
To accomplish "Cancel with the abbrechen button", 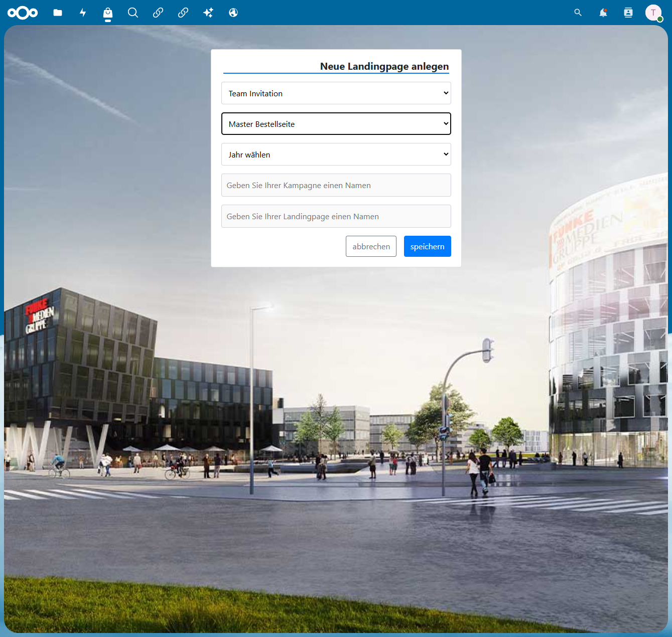I will click(371, 246).
